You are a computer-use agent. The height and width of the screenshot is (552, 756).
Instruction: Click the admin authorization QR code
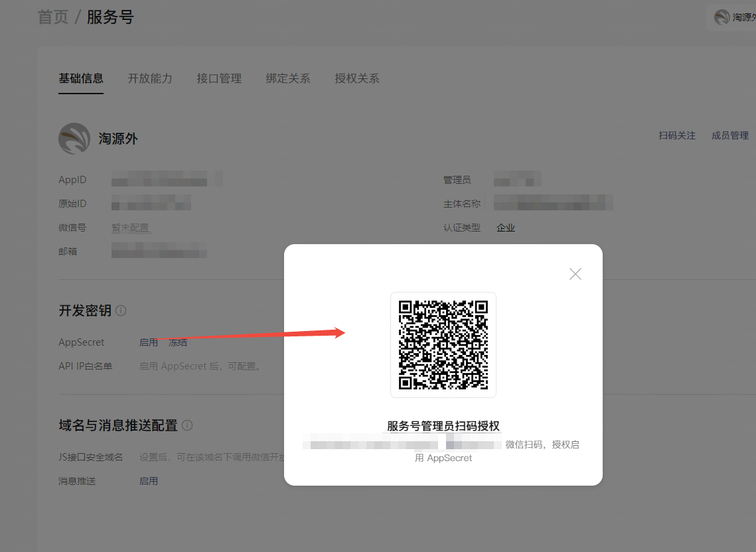click(x=443, y=345)
